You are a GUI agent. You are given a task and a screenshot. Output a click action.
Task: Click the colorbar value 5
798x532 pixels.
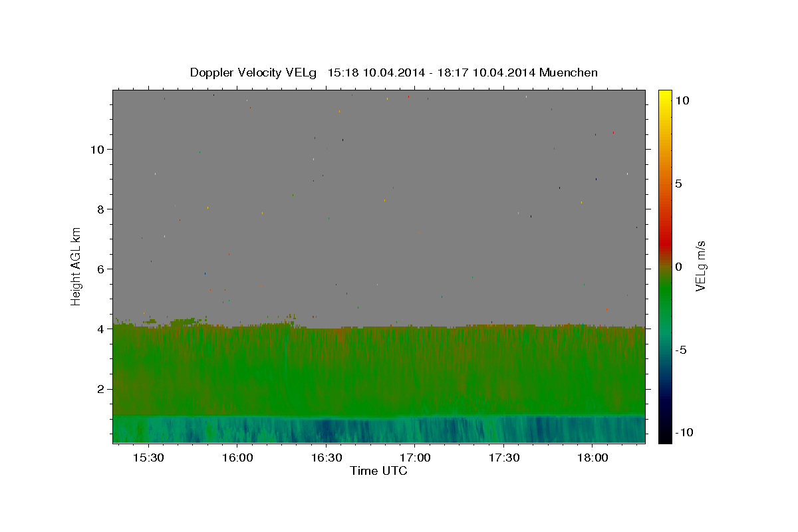click(x=678, y=184)
